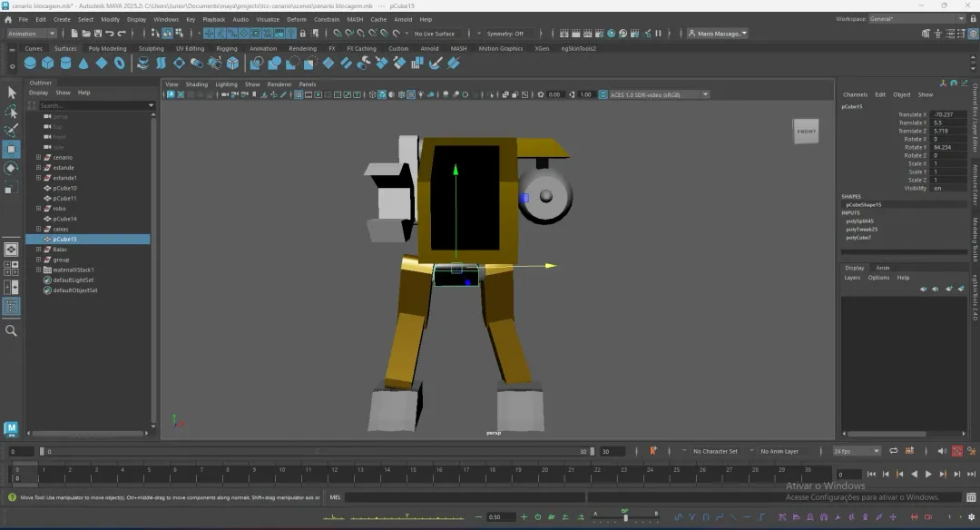Toggle the padlock selection lock in status line
The image size is (980, 530).
tap(303, 33)
